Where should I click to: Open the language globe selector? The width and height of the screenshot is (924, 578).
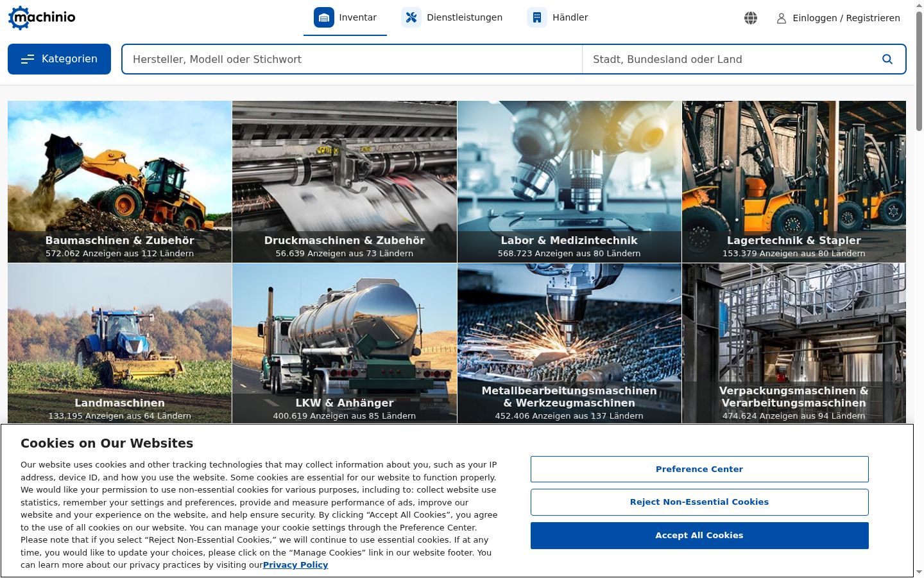(x=751, y=18)
